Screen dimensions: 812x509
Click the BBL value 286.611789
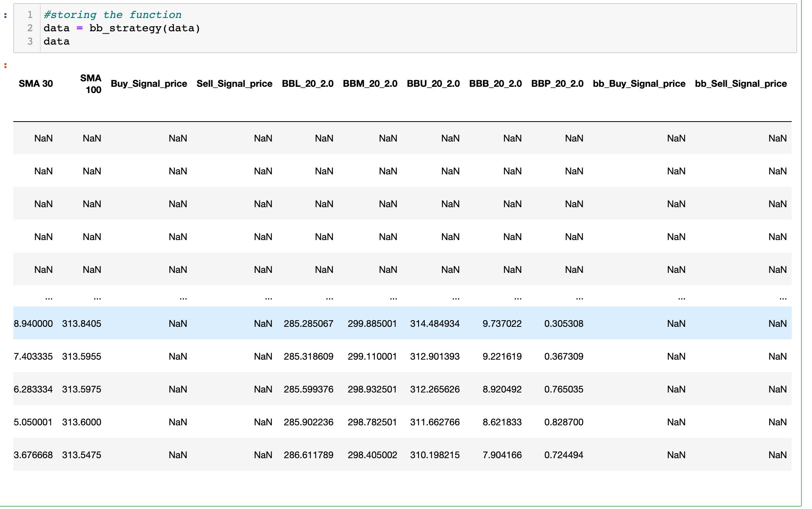click(x=309, y=455)
